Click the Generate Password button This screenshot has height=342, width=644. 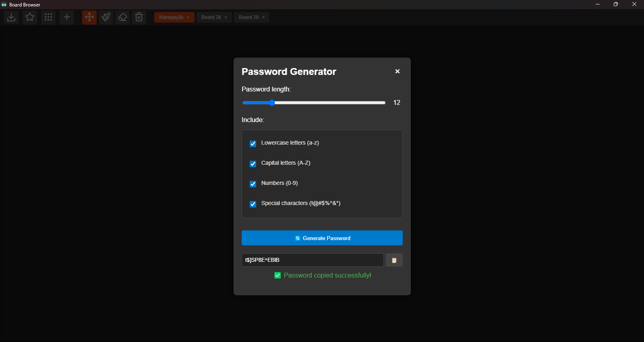point(322,238)
